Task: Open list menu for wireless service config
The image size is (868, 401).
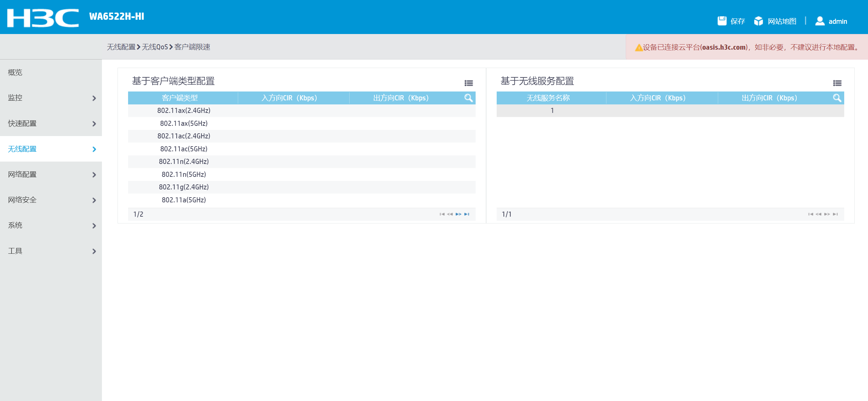Action: [837, 83]
